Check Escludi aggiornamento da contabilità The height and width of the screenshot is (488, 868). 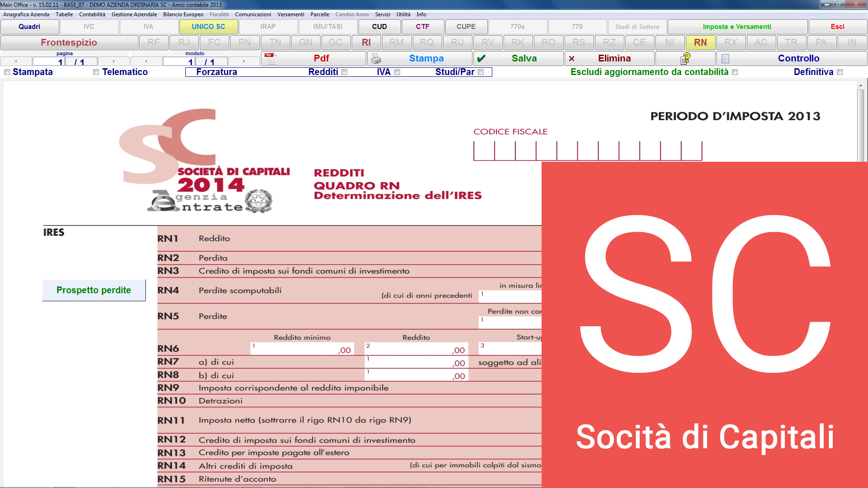click(x=735, y=72)
